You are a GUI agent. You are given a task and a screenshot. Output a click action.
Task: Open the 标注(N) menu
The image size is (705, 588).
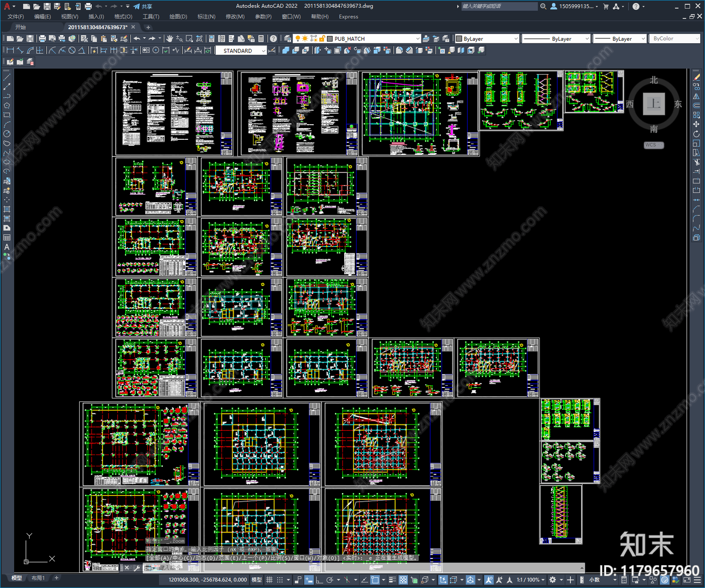click(x=206, y=17)
